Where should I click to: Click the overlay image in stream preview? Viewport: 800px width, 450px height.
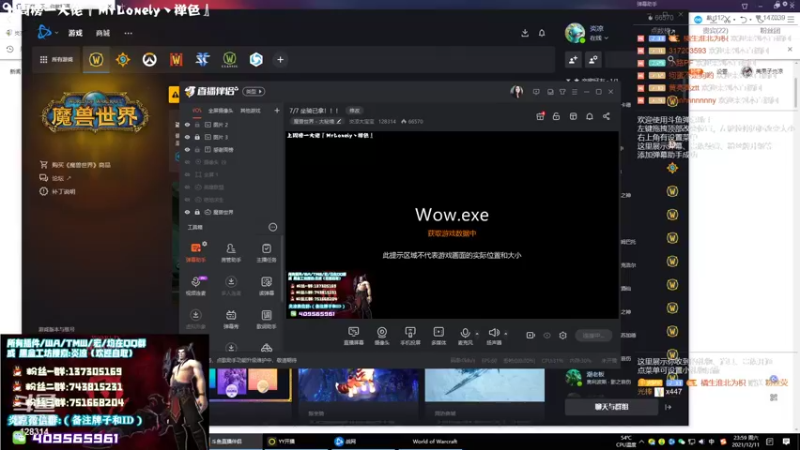point(329,294)
